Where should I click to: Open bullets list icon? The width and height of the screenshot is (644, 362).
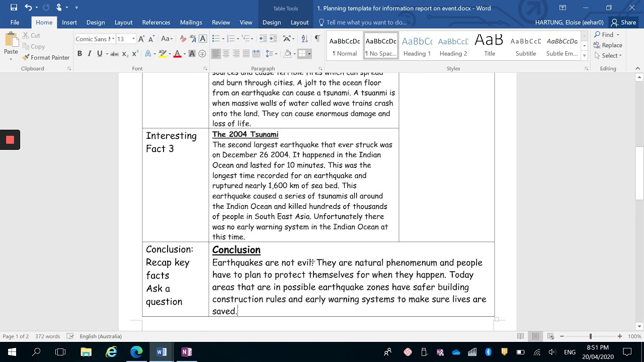[216, 39]
